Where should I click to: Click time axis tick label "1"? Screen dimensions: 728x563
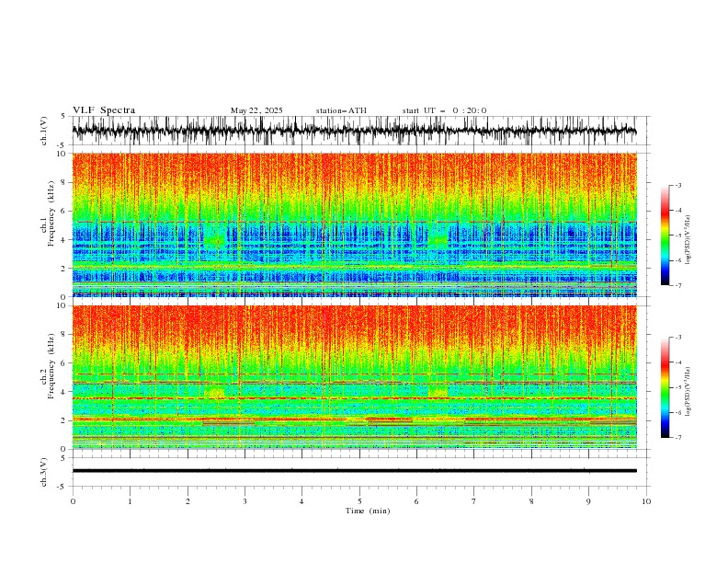(x=130, y=501)
